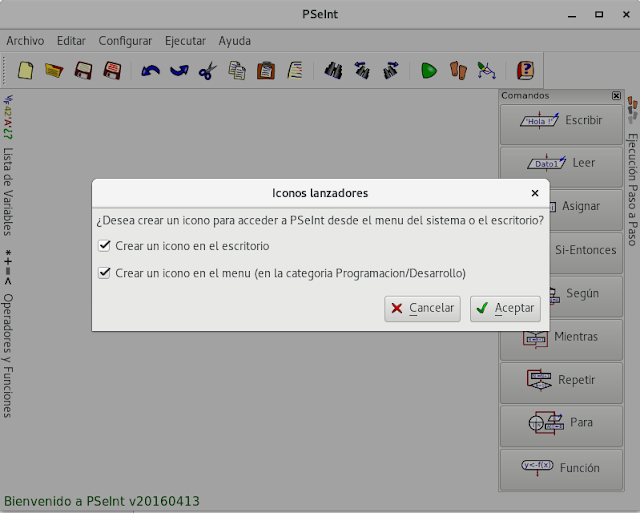
Task: Find previous with left-arrow binoculars icon
Action: point(362,71)
